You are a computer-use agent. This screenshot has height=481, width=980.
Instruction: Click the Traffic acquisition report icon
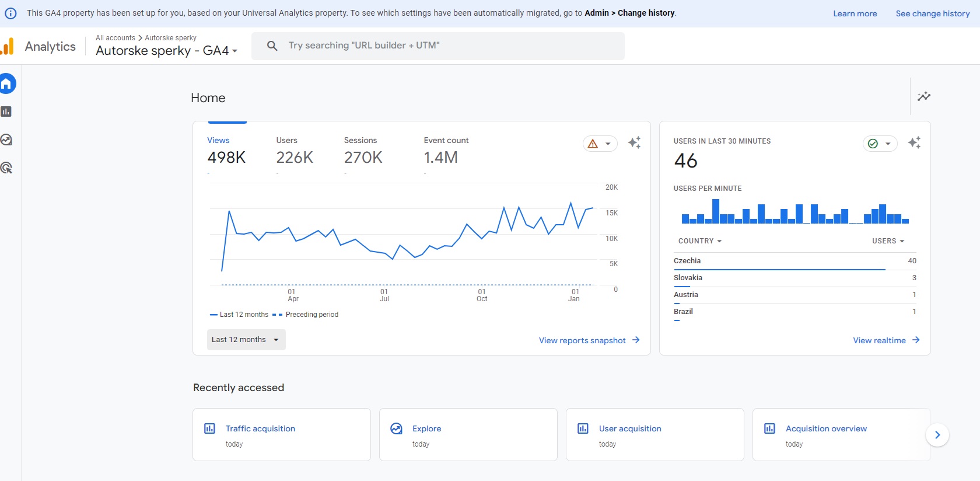tap(209, 428)
